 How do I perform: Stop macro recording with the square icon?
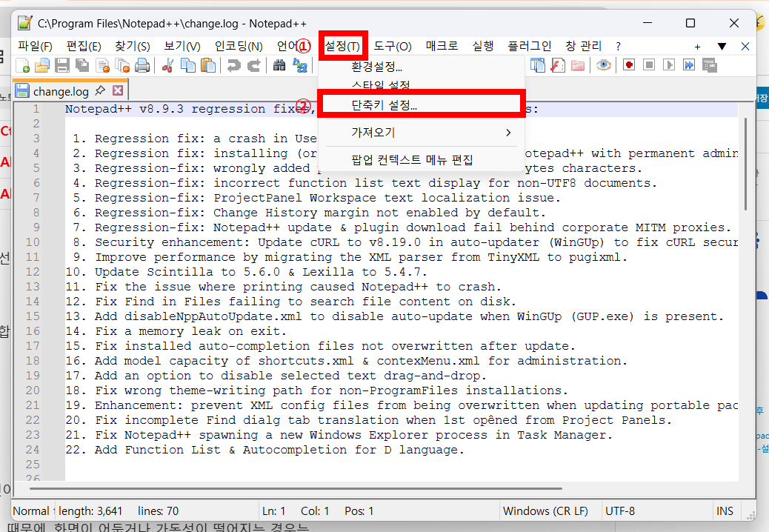(649, 64)
